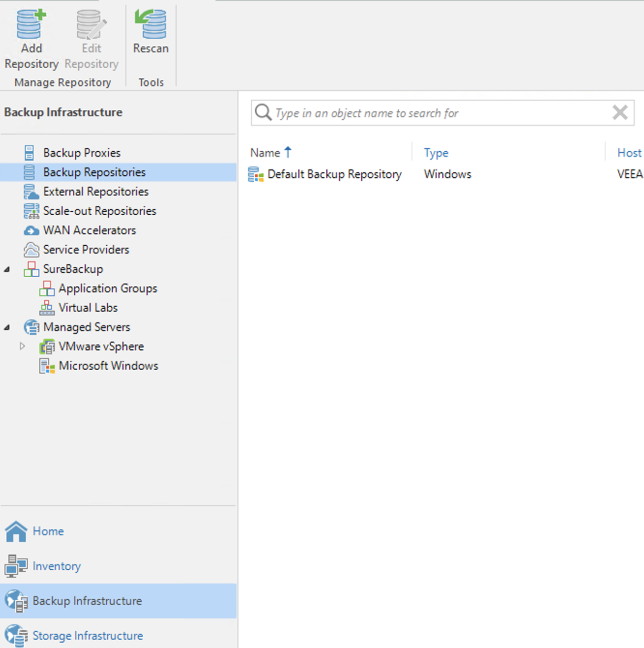The height and width of the screenshot is (648, 644).
Task: Select WAN Accelerators tree label
Action: coord(90,230)
